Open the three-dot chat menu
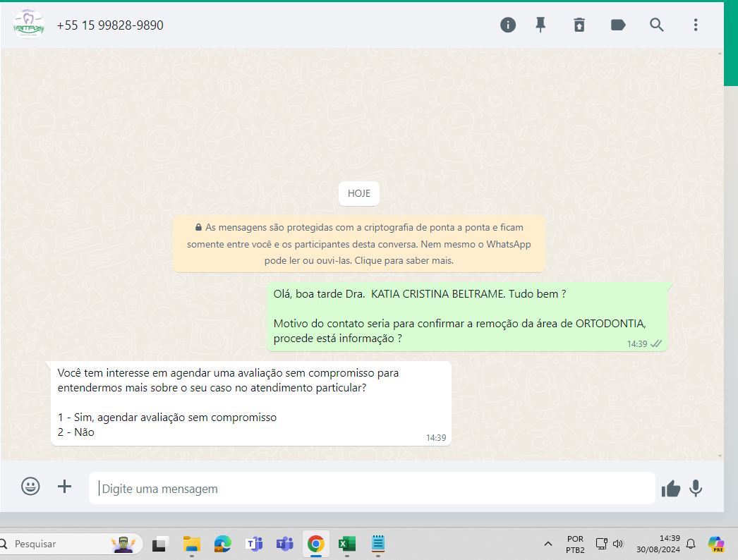The image size is (738, 560). [x=696, y=25]
